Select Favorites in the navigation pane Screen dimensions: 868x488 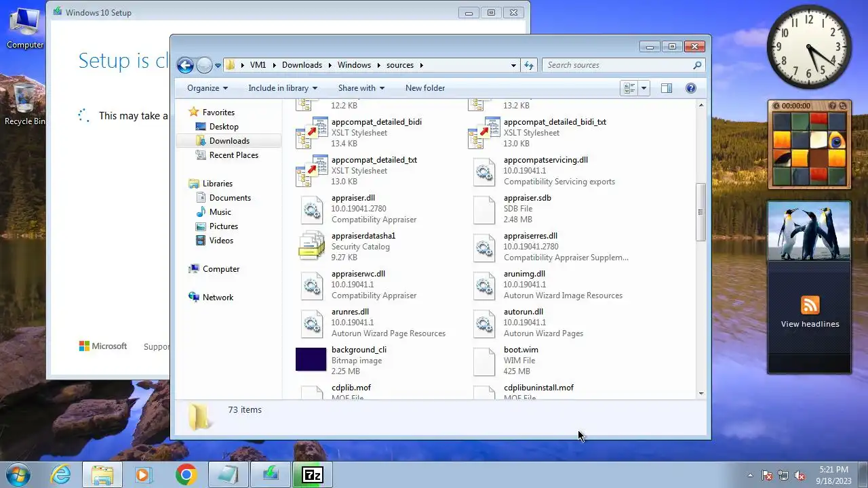click(x=218, y=113)
